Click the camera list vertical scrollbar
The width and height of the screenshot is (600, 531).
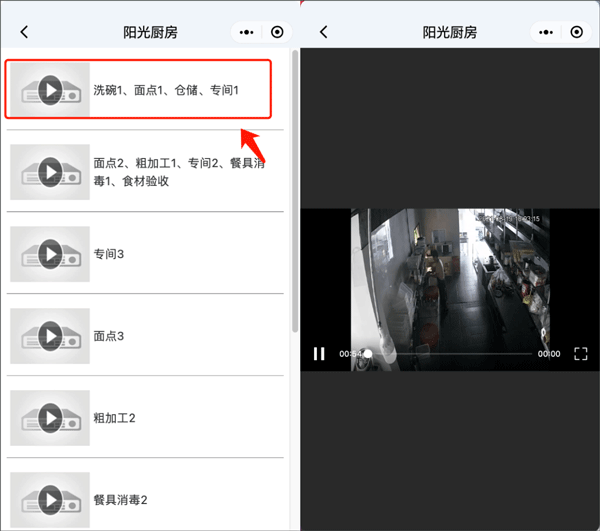click(x=295, y=190)
